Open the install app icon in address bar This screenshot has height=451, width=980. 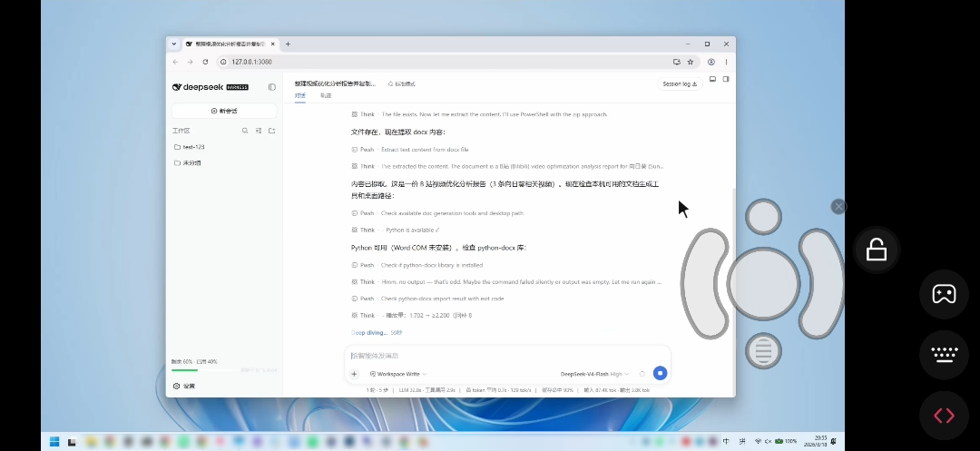(677, 62)
